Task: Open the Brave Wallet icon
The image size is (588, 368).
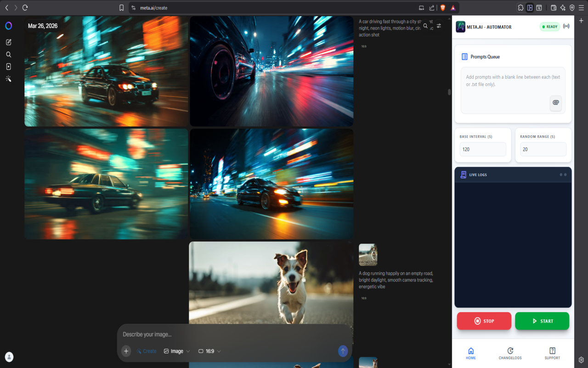Action: [554, 8]
